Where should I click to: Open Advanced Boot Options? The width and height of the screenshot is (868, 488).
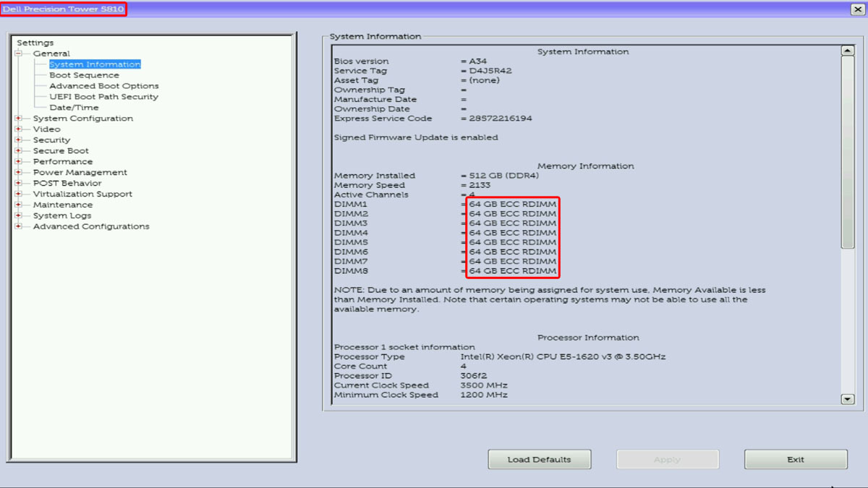(104, 86)
